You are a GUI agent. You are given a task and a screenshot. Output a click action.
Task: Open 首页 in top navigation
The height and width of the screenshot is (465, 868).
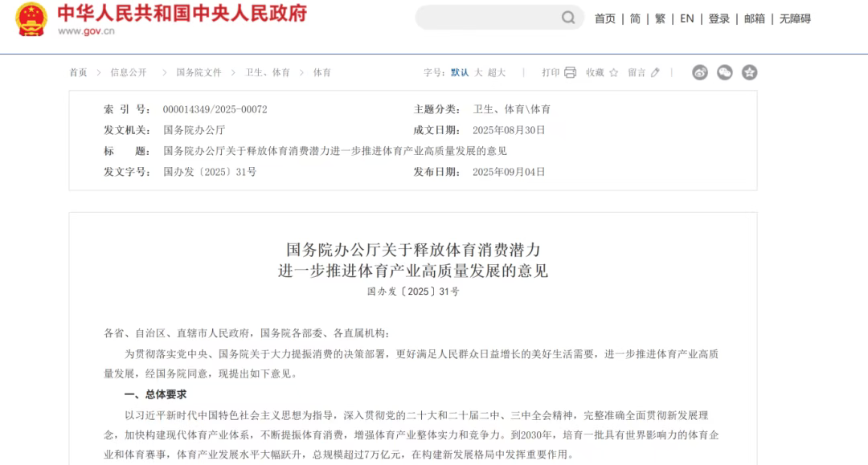605,18
